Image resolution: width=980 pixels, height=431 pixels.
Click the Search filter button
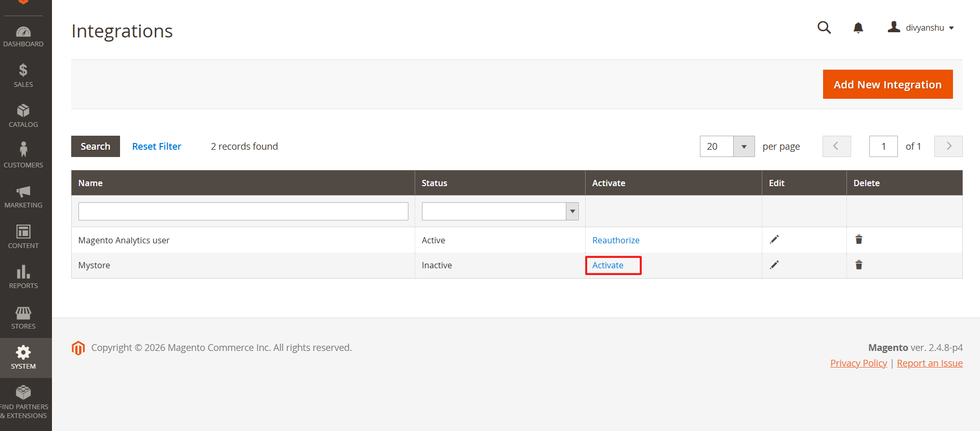click(x=96, y=147)
